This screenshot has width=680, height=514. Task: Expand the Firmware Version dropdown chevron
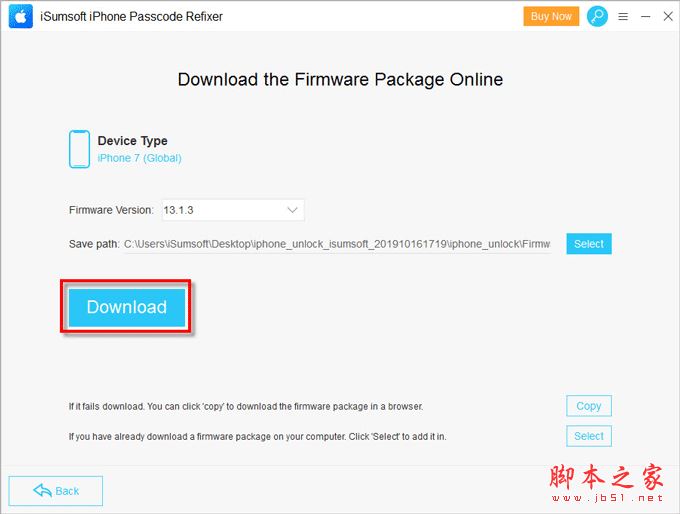pos(292,210)
